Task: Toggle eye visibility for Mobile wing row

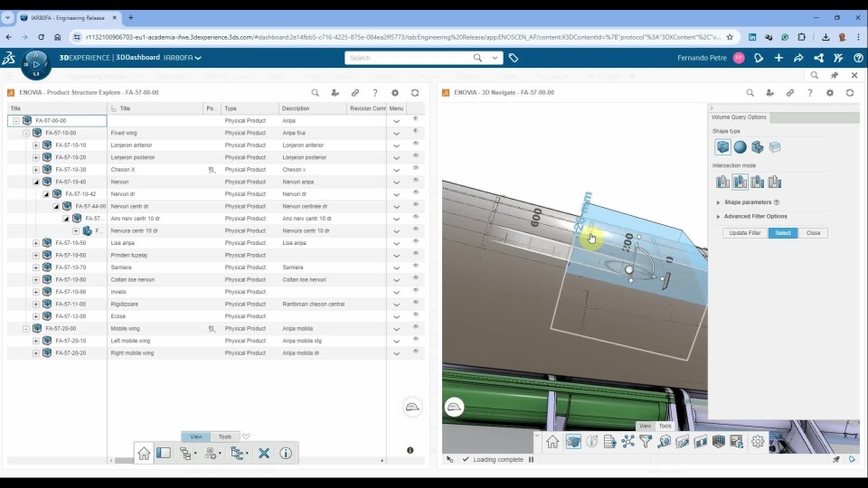Action: (x=415, y=327)
